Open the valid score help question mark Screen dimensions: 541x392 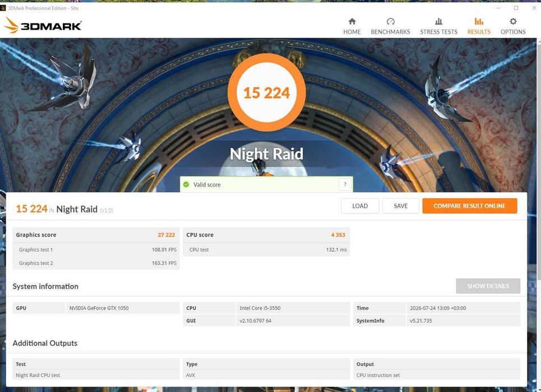345,184
